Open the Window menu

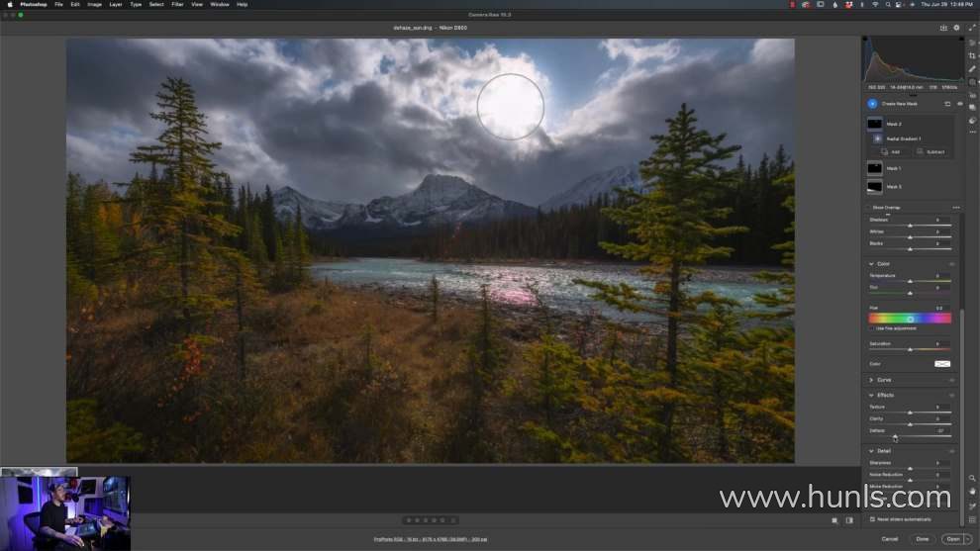click(x=220, y=4)
